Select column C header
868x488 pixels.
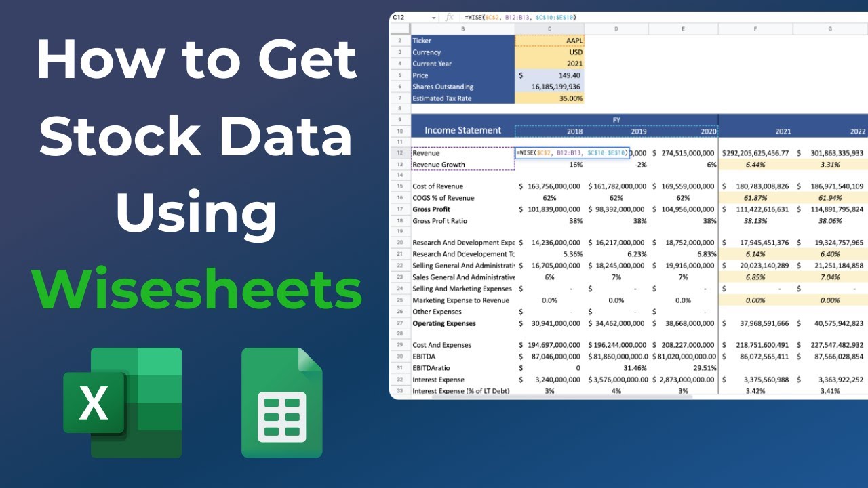pos(549,28)
